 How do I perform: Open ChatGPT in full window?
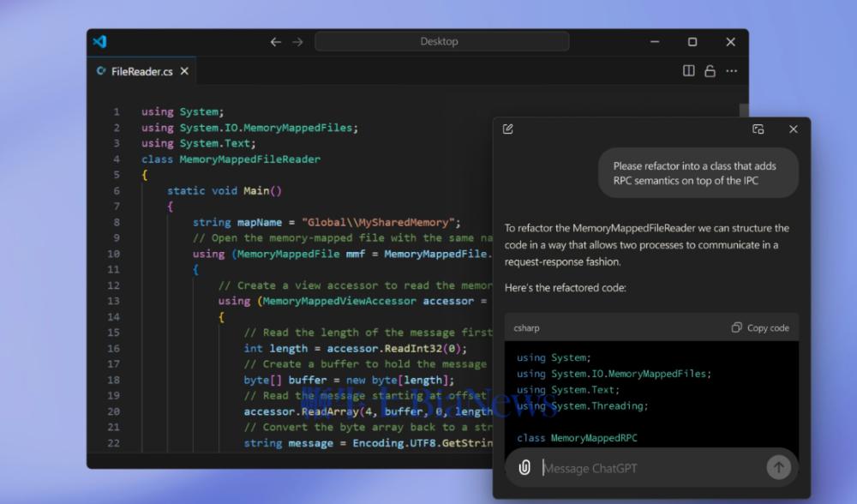click(x=758, y=129)
